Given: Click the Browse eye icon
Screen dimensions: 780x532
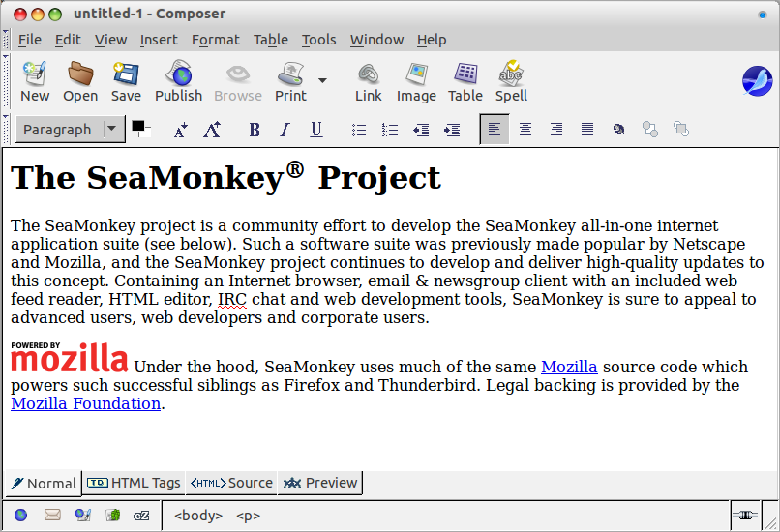Looking at the screenshot, I should [x=238, y=81].
